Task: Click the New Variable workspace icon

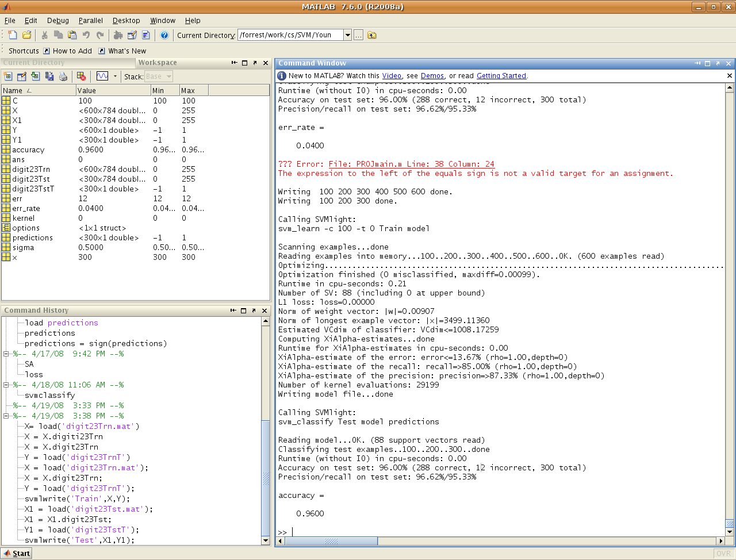Action: (8, 76)
